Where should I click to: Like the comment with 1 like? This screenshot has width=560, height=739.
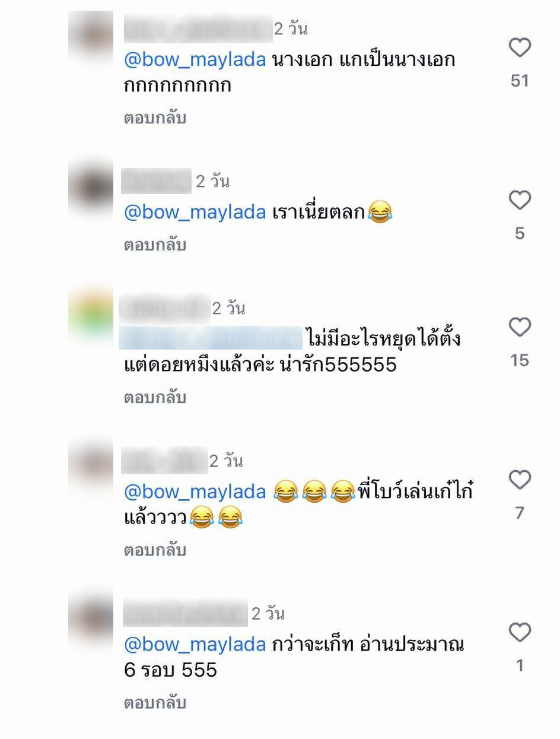[520, 633]
